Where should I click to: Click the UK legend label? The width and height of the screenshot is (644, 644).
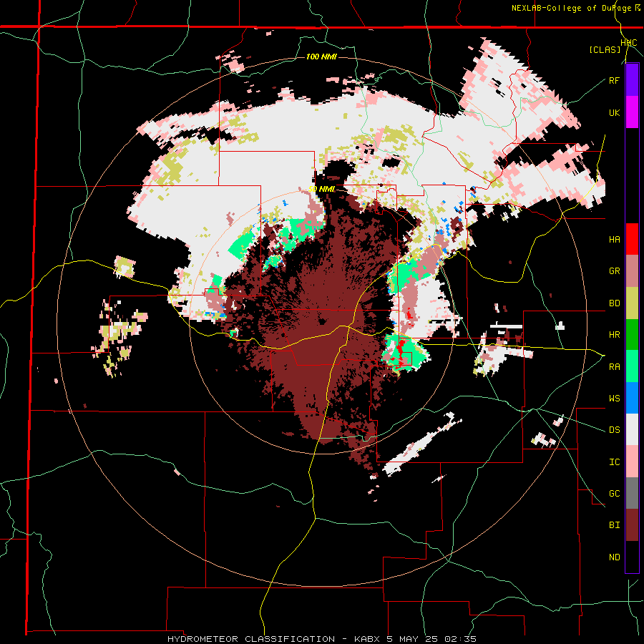(x=614, y=112)
